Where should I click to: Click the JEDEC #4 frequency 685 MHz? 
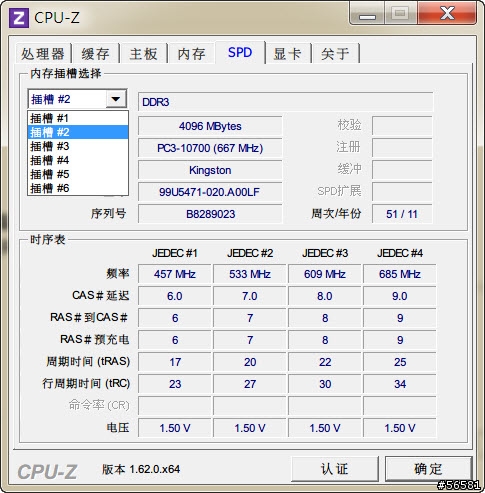pos(400,274)
